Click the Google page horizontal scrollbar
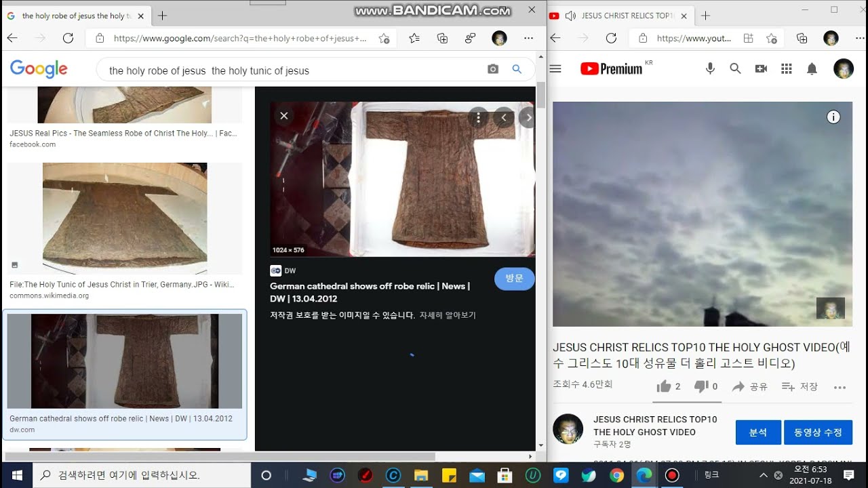This screenshot has height=488, width=868. 220,456
